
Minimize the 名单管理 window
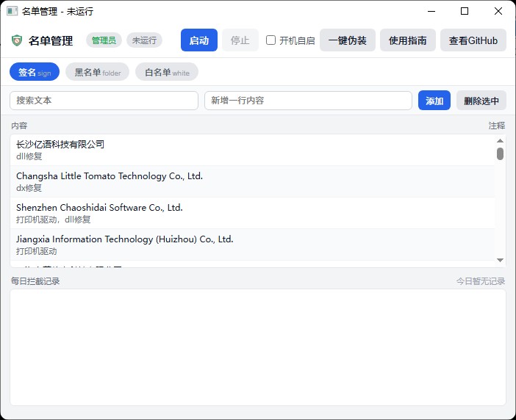pos(431,11)
